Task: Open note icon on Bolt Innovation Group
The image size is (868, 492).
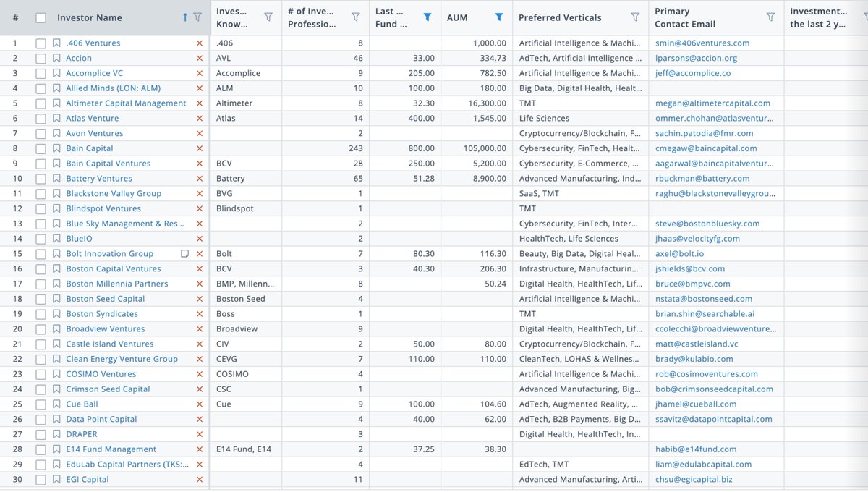Action: (x=185, y=254)
